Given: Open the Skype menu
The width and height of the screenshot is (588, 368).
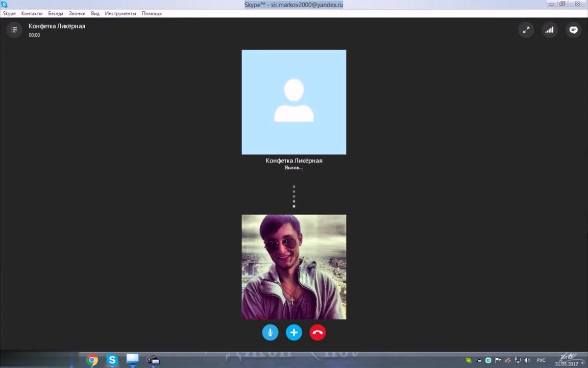Looking at the screenshot, I should (9, 13).
